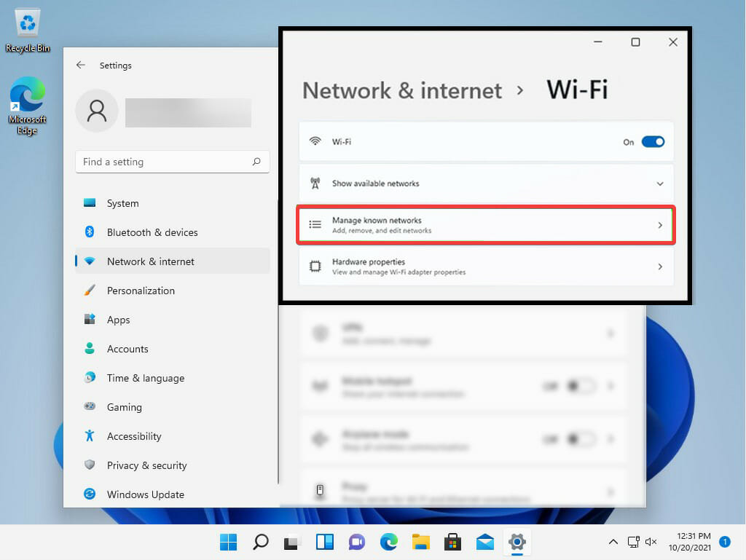Viewport: 746px width, 560px height.
Task: Click the Settings back arrow
Action: click(81, 65)
